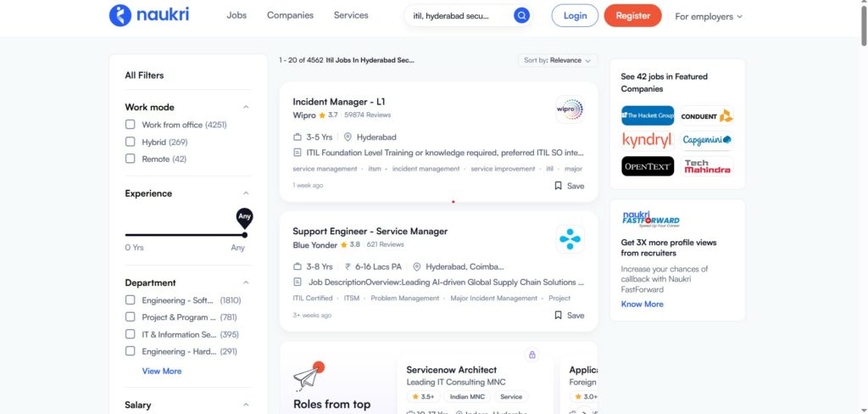Open the Tech Mahindra featured company logo

707,166
